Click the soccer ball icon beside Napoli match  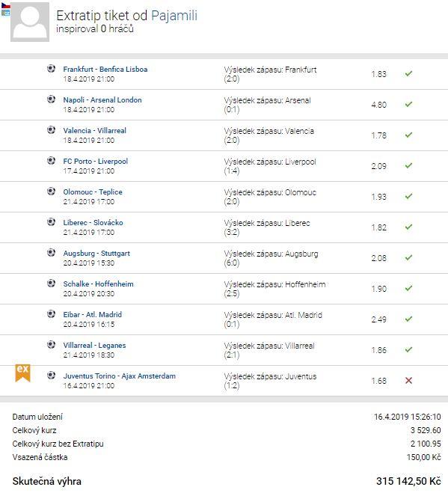point(52,99)
